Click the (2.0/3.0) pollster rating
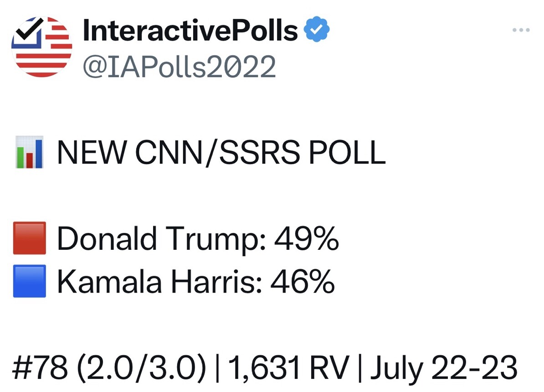Viewport: 544px width, 392px height. click(141, 368)
